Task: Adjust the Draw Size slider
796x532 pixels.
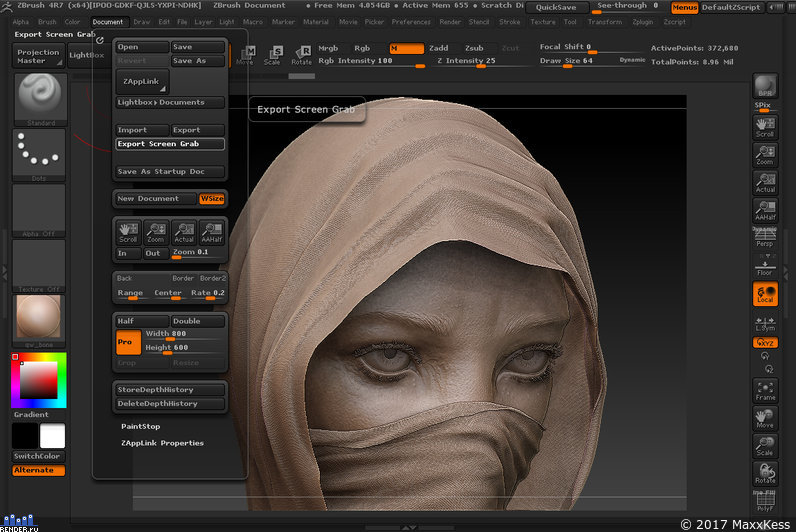Action: [577, 61]
